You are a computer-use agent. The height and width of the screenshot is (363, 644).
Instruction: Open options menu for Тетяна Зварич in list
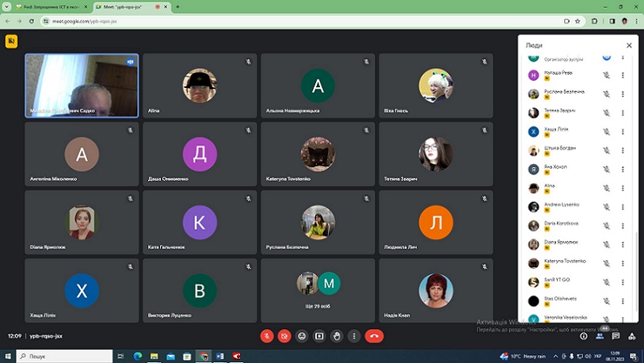[623, 113]
